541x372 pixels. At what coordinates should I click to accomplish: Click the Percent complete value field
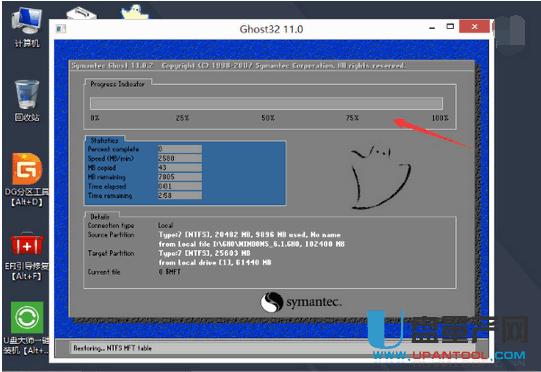pyautogui.click(x=180, y=149)
